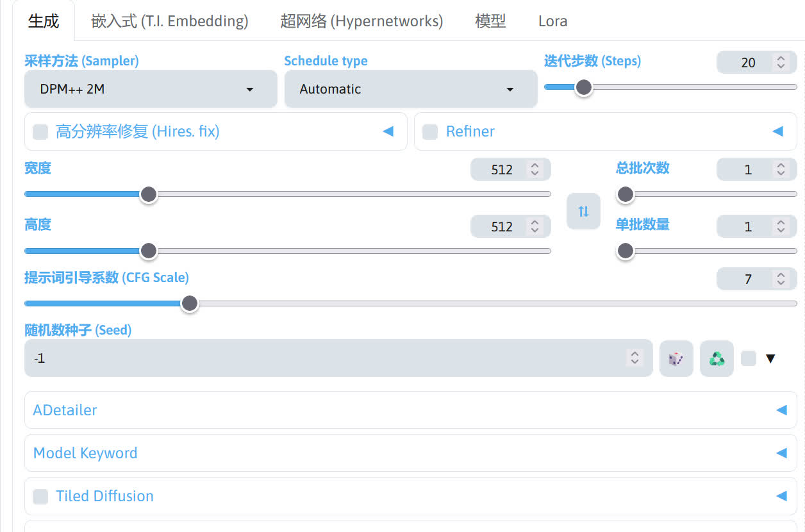Expand the ADetailer panel arrow

(x=781, y=410)
